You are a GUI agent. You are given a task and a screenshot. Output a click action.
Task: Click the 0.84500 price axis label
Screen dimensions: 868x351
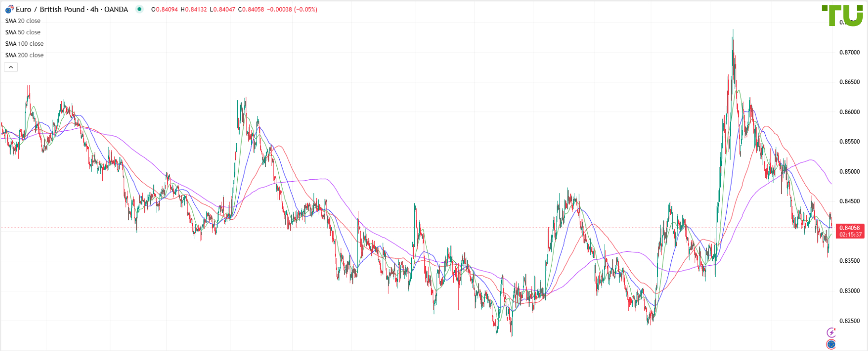850,202
